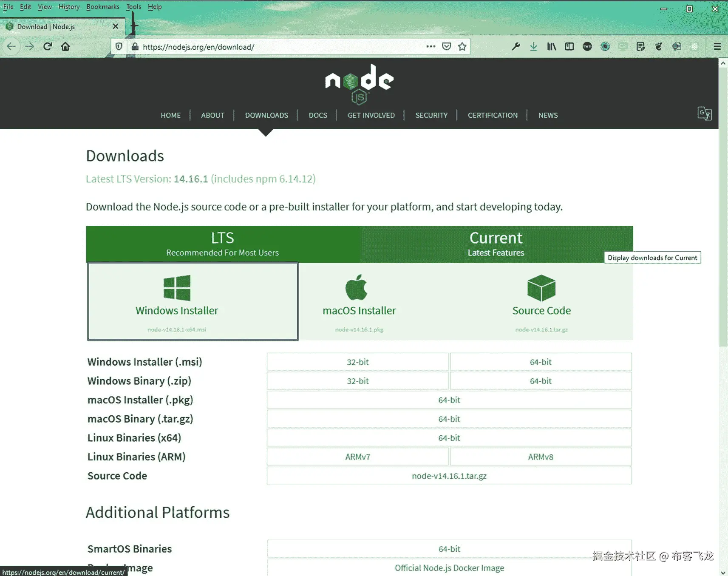Viewport: 728px width, 576px height.
Task: Download macOS Installer (.pkg) 64-bit
Action: [x=449, y=400]
